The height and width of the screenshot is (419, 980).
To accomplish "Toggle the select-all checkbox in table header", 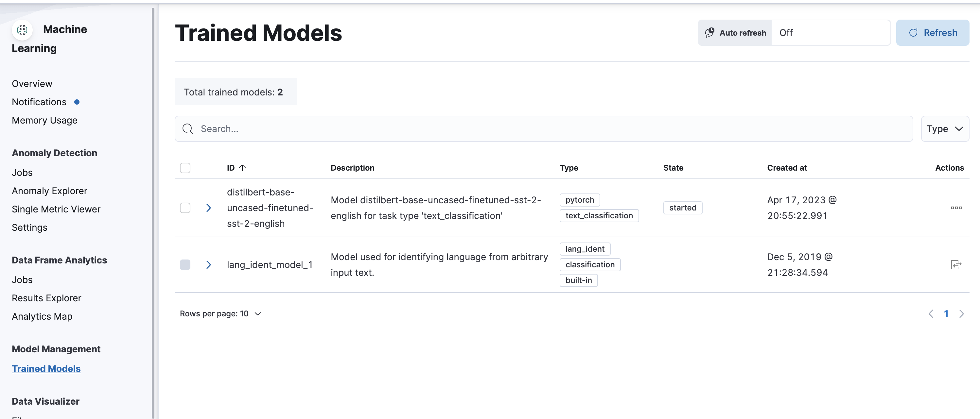I will [185, 168].
